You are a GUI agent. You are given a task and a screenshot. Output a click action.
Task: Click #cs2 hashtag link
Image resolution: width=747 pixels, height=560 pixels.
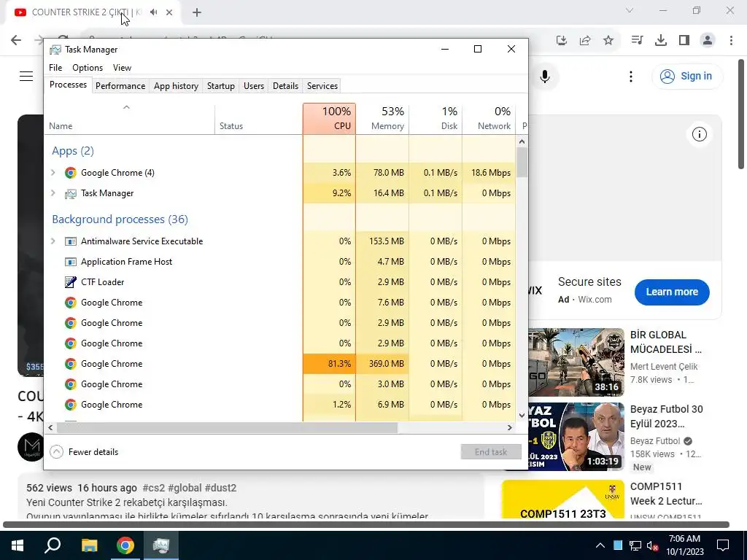[153, 488]
